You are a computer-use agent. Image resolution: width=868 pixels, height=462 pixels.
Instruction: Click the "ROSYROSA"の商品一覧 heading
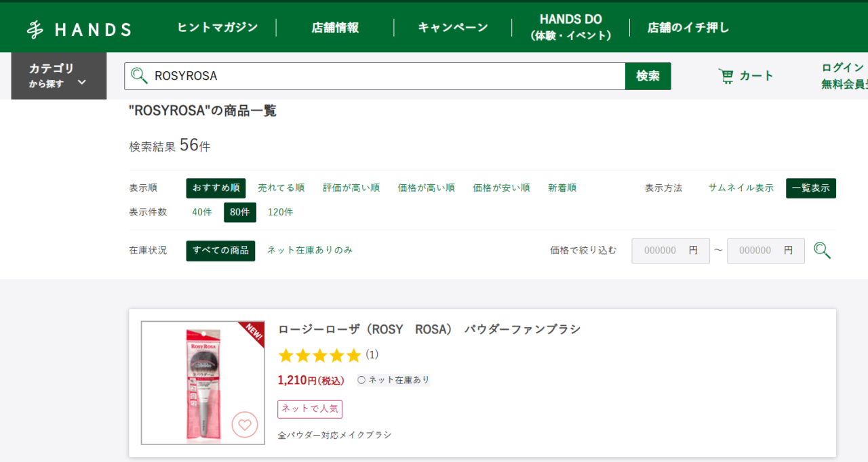tap(203, 111)
